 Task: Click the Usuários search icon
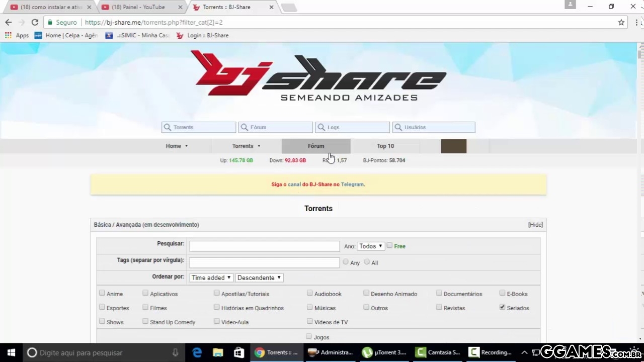click(x=398, y=127)
